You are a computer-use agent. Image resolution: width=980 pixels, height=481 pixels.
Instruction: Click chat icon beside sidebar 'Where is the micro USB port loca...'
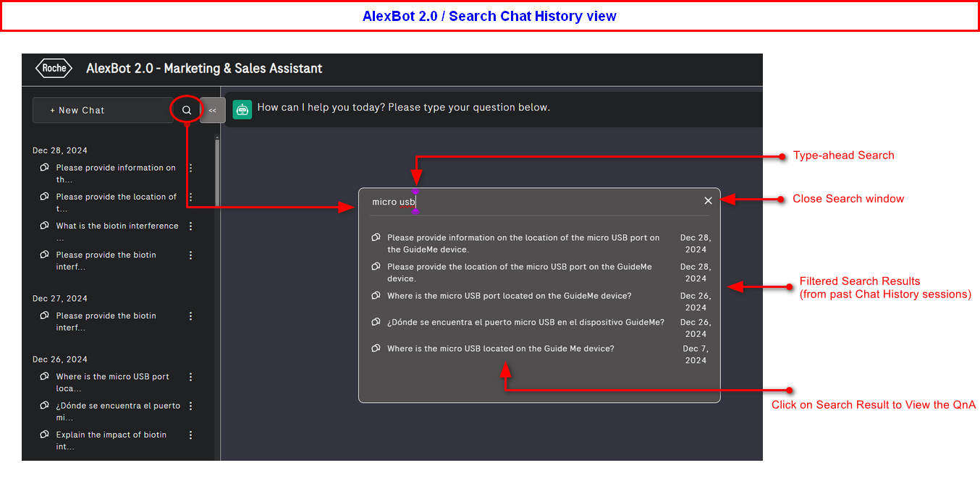coord(45,376)
